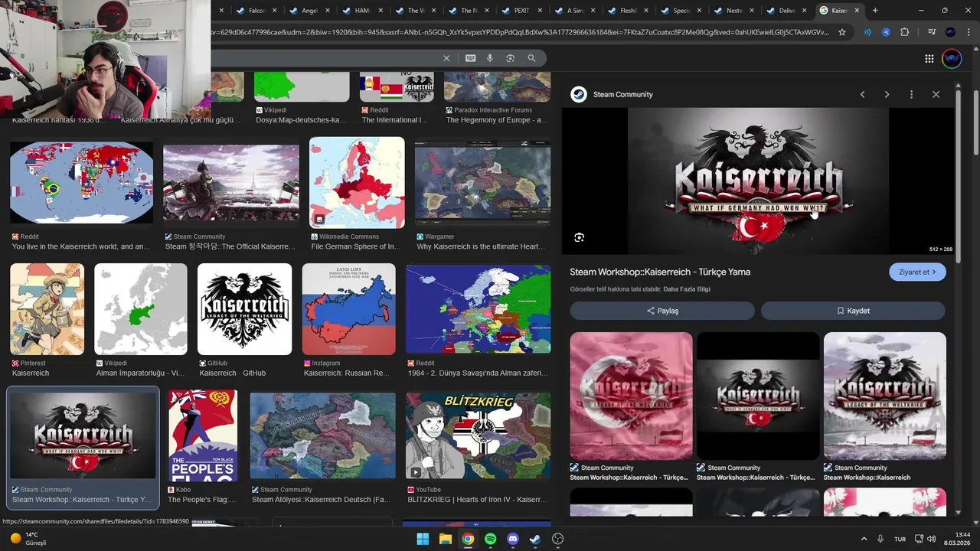Click the Paradox Interactive Forums source text

(493, 110)
